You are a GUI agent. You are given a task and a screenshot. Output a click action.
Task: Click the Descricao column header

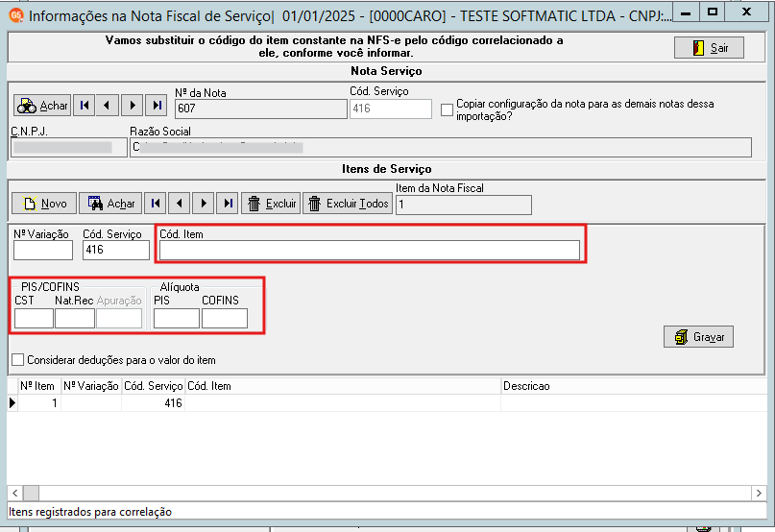[634, 386]
